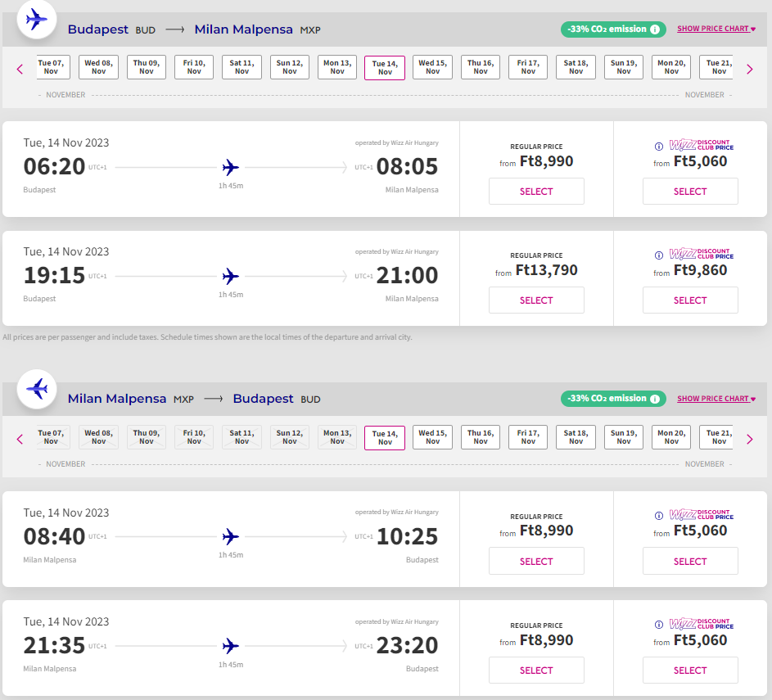The height and width of the screenshot is (700, 772).
Task: Click the Ft13,790 regular price
Action: pos(547,270)
